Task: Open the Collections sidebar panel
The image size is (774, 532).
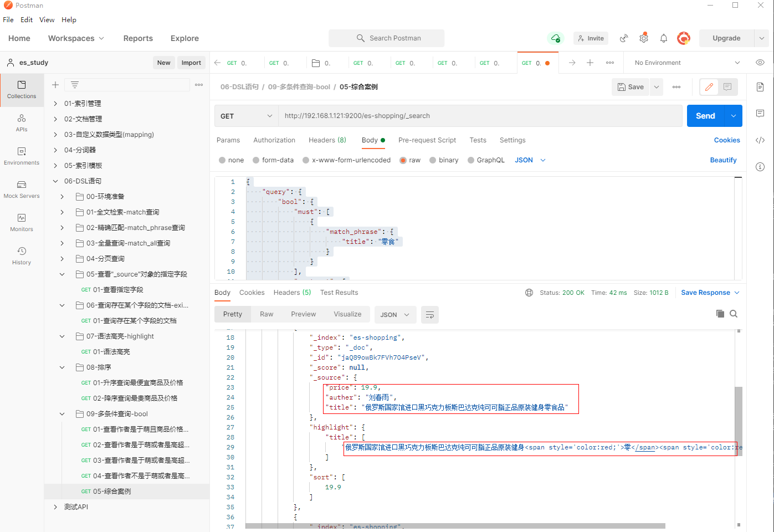Action: (x=22, y=89)
